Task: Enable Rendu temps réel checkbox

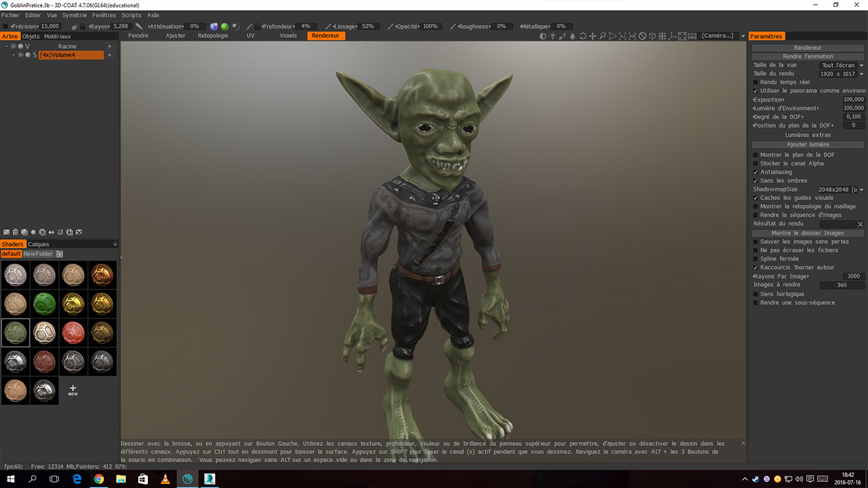Action: (755, 82)
